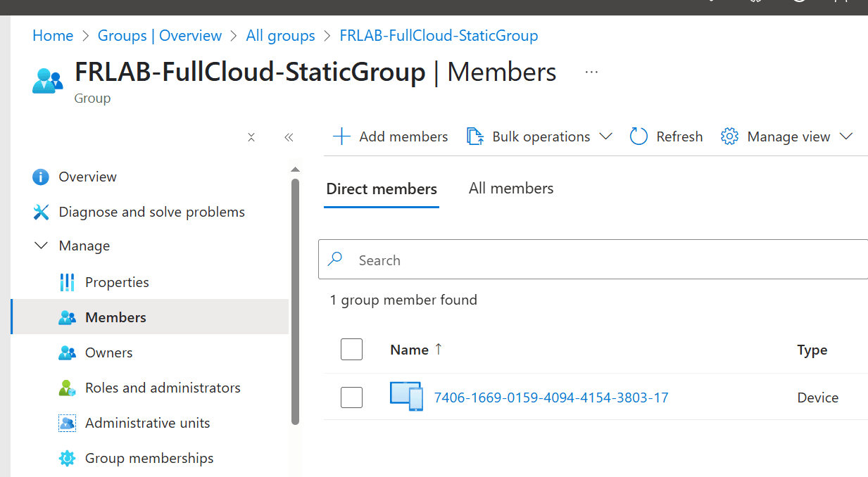This screenshot has height=477, width=868.
Task: Click the Administrative units icon
Action: click(67, 423)
